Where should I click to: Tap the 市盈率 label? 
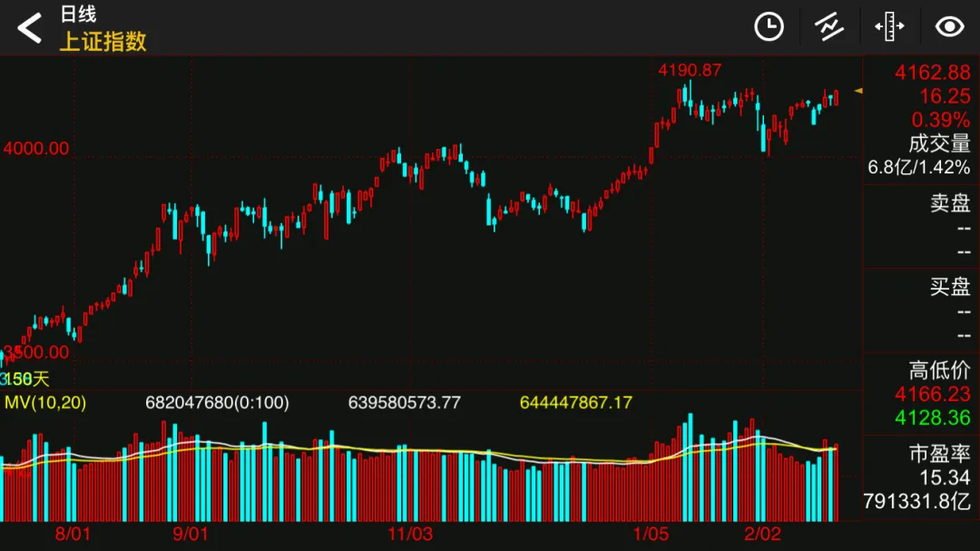point(939,454)
